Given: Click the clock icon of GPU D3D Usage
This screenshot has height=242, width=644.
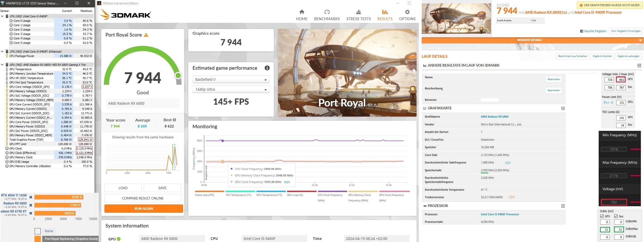Looking at the screenshot, I should [x=7, y=162].
